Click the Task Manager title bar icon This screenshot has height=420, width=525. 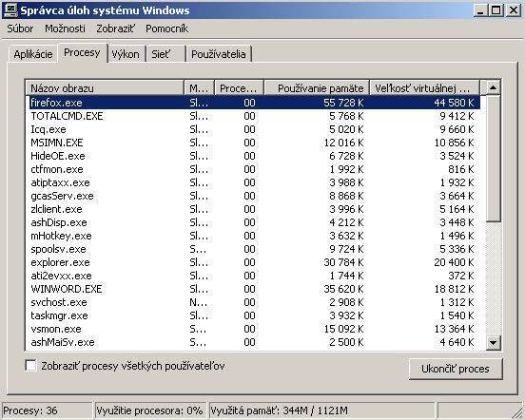pos(10,10)
